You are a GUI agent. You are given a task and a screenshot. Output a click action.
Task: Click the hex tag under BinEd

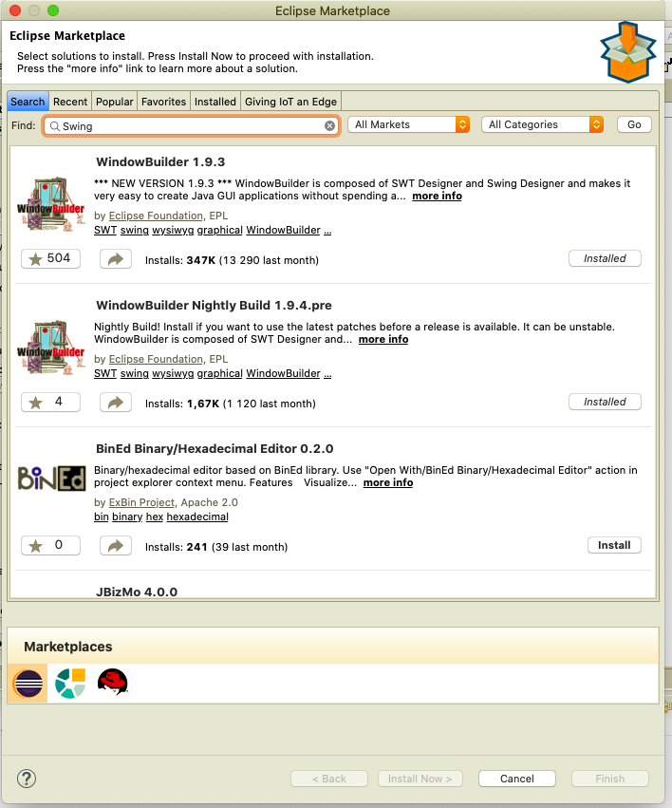155,517
